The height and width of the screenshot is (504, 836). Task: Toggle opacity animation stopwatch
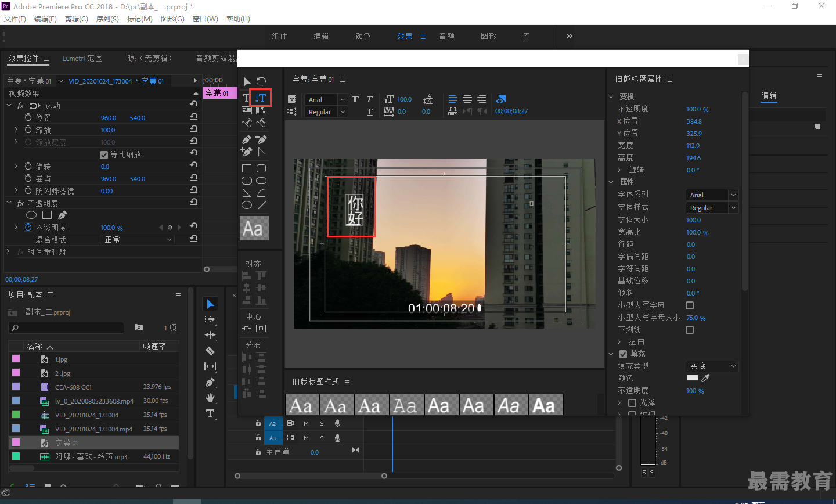pos(28,228)
